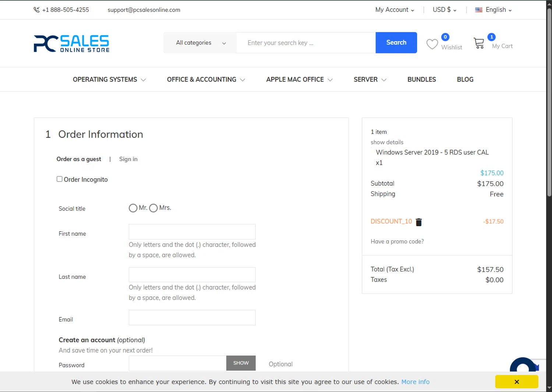Click the Order Information heading
The image size is (552, 392).
tap(100, 134)
